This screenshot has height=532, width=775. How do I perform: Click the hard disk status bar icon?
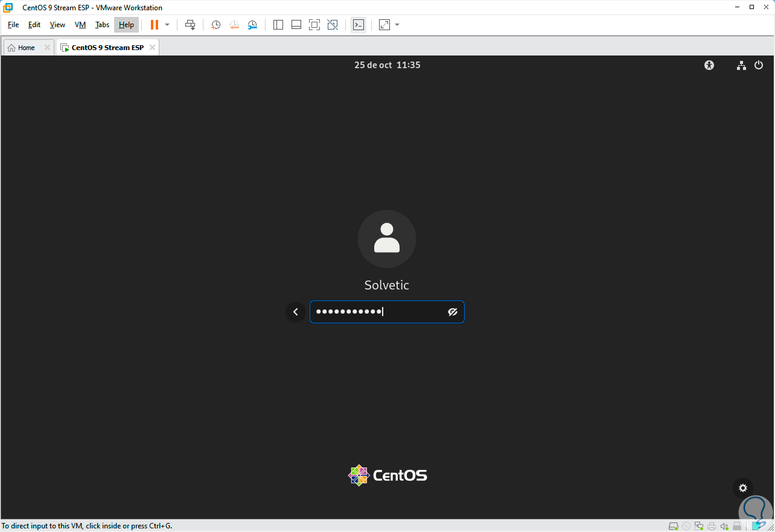pyautogui.click(x=674, y=526)
